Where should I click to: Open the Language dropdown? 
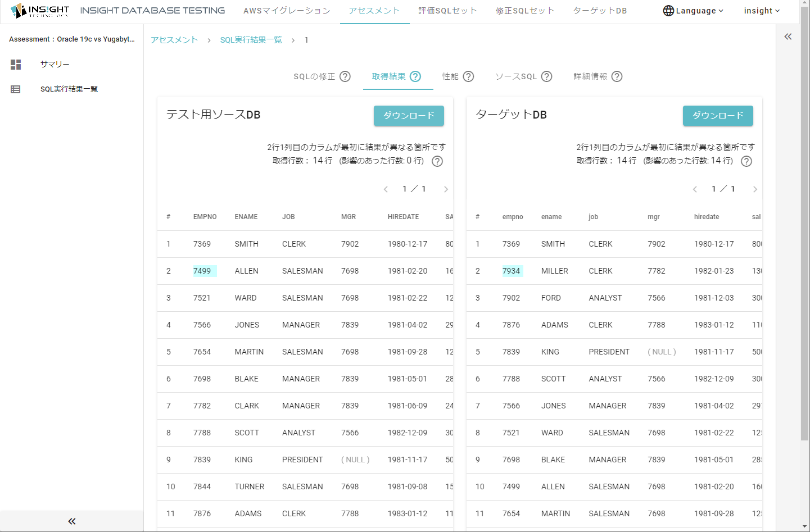(x=693, y=11)
